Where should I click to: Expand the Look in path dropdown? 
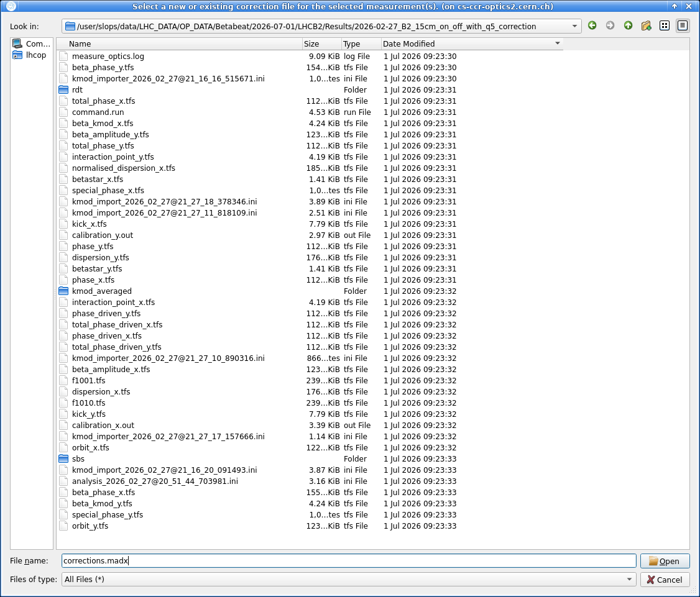[x=574, y=26]
